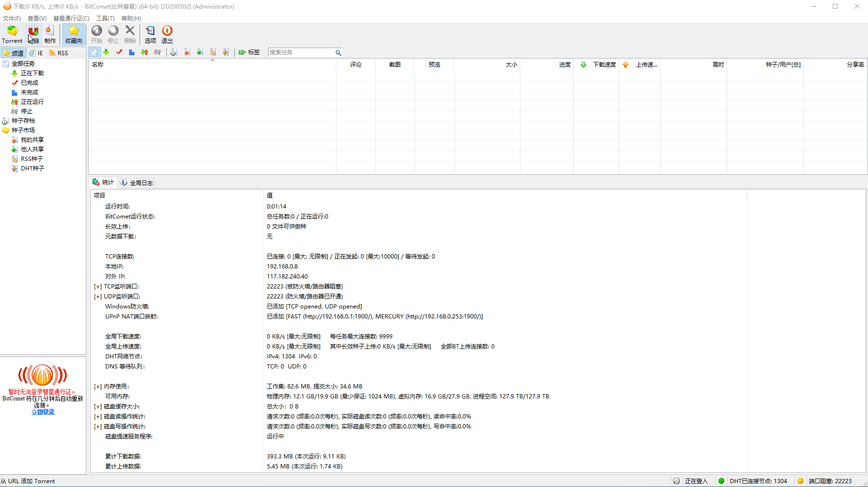Filter tasks by downloading green arrow
868x487 pixels.
pos(106,52)
